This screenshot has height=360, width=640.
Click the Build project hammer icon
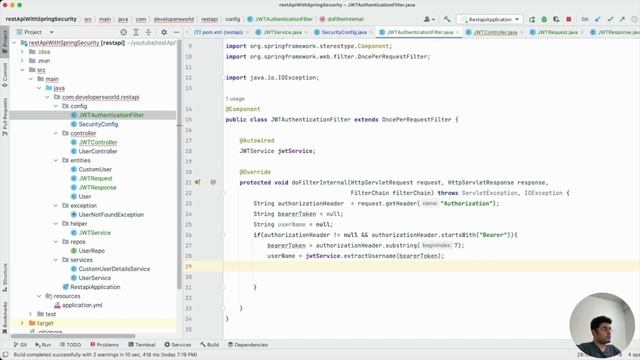tap(447, 19)
